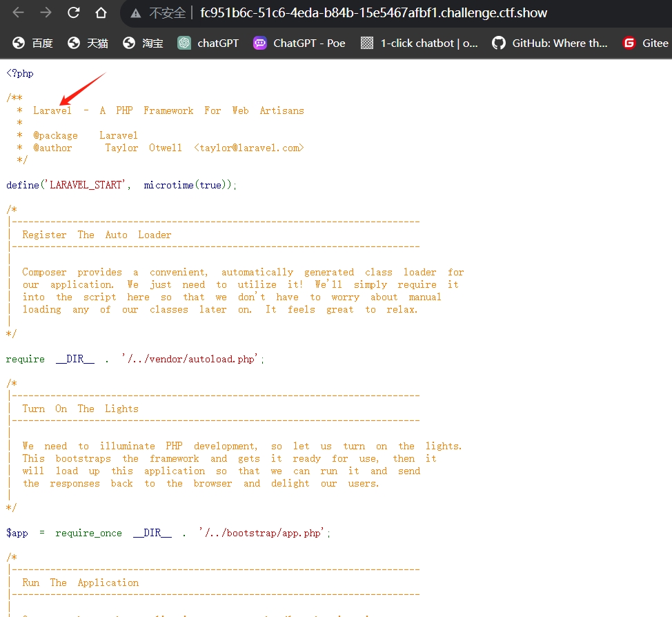672x617 pixels.
Task: Click the '/../bootstrap/app.php' path string
Action: 263,533
